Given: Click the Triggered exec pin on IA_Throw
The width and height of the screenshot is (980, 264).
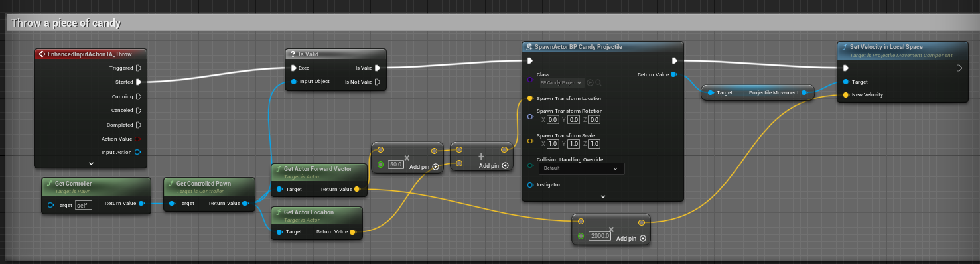Looking at the screenshot, I should point(139,68).
